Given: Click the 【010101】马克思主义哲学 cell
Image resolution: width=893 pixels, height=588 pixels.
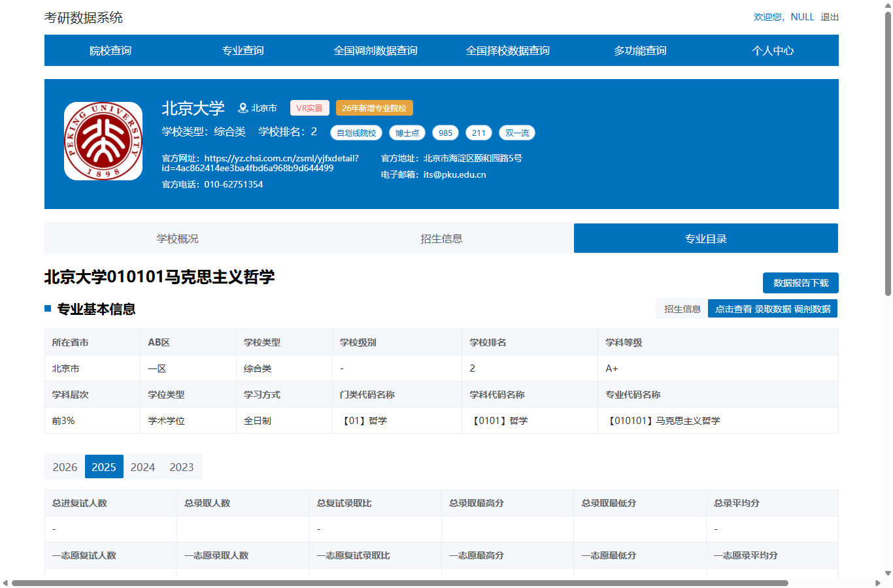Looking at the screenshot, I should point(718,421).
